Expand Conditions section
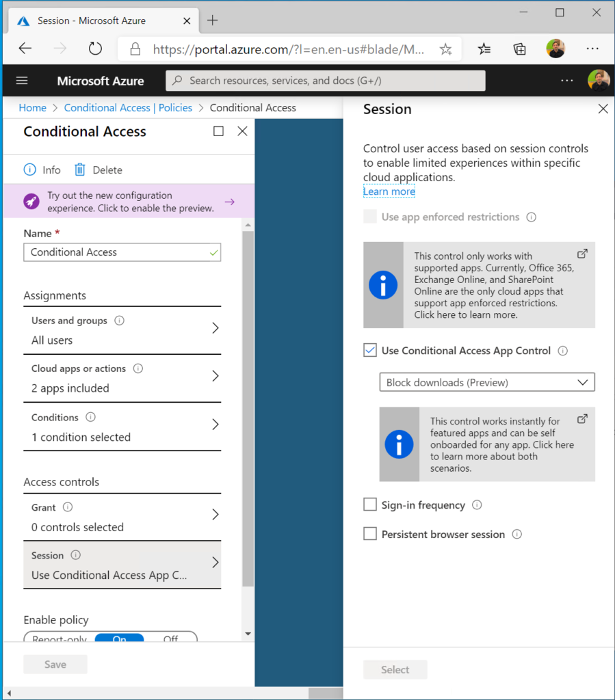Viewport: 615px width, 700px height. coord(122,427)
